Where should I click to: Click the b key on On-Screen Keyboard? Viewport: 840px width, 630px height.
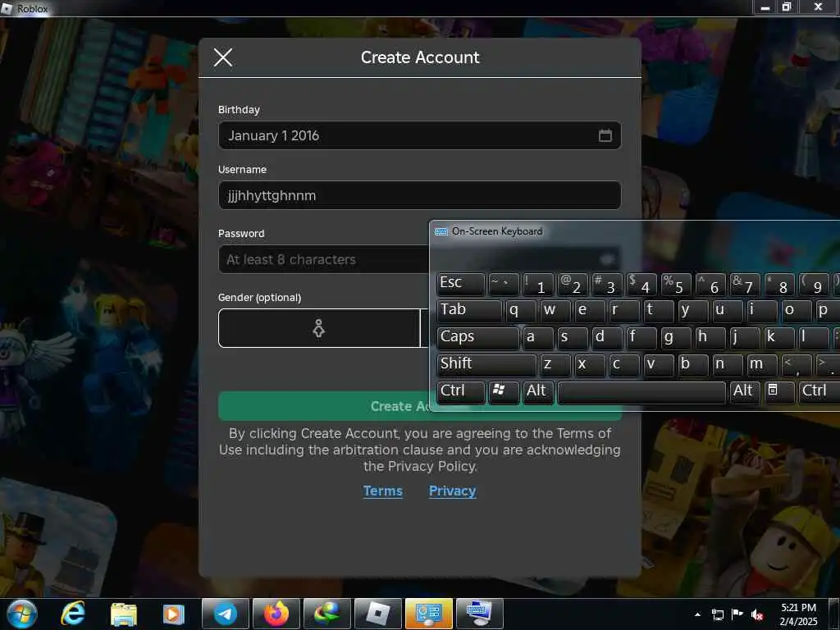[692, 365]
